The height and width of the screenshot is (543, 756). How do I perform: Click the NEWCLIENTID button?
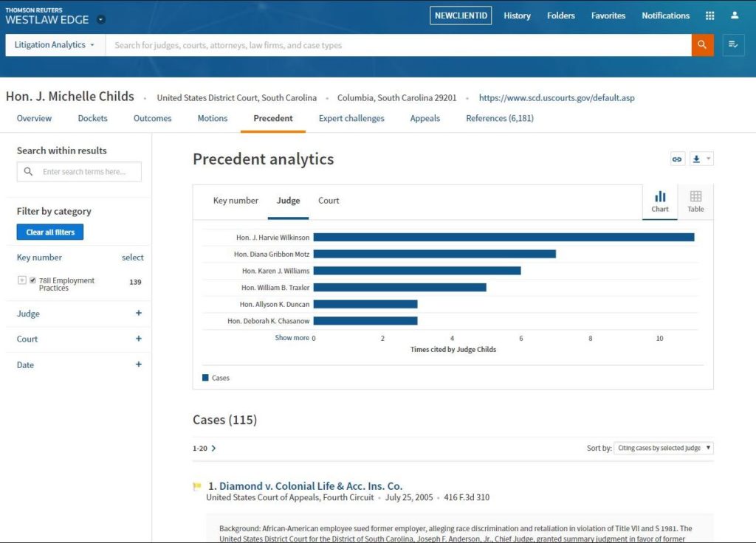coord(461,15)
